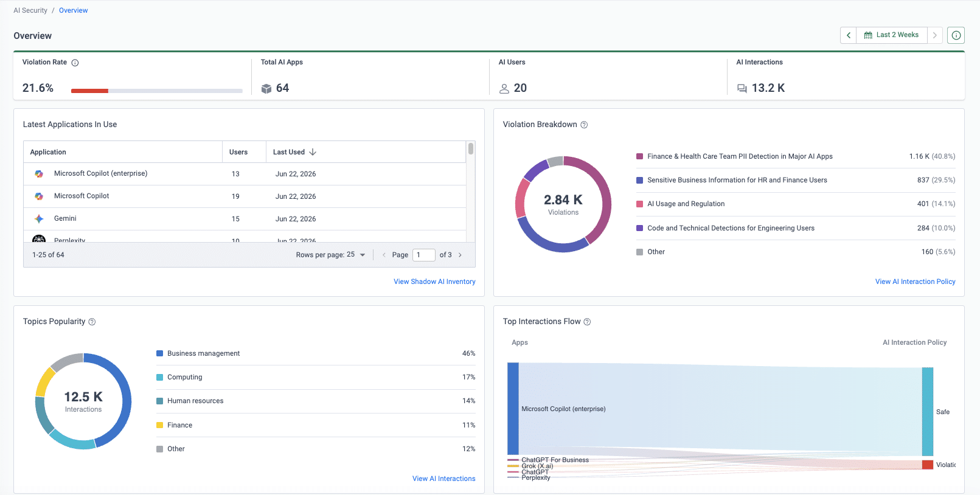This screenshot has height=495, width=980.
Task: Click the calendar icon in Last 2 Weeks
Action: coord(868,35)
